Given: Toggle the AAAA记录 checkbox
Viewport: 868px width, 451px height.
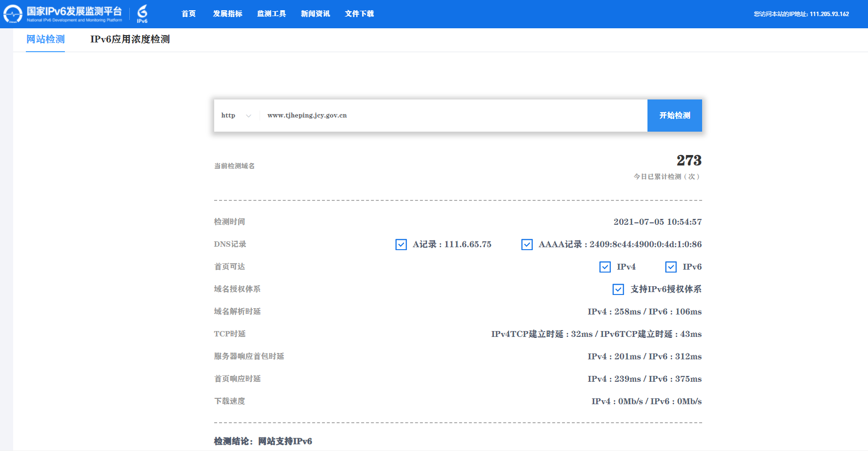Looking at the screenshot, I should click(527, 244).
